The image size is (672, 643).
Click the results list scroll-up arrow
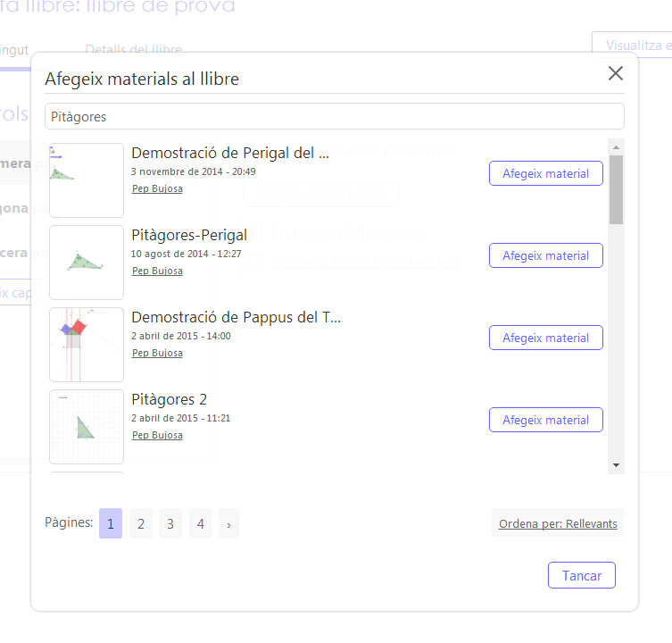(617, 147)
